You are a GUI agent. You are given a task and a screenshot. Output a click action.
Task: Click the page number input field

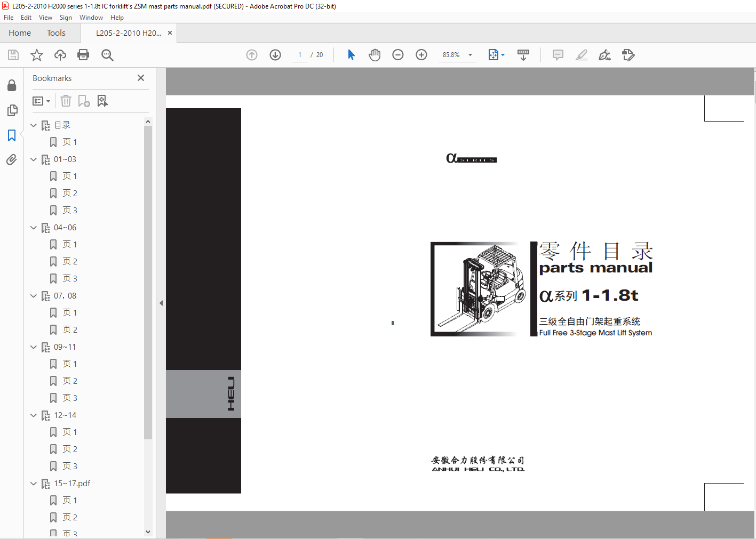tap(300, 55)
